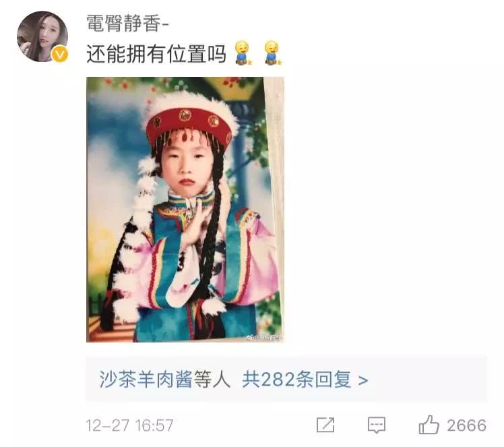Open the reply speech-bubble icon
Viewport: 504px width, 447px height.
pyautogui.click(x=377, y=425)
